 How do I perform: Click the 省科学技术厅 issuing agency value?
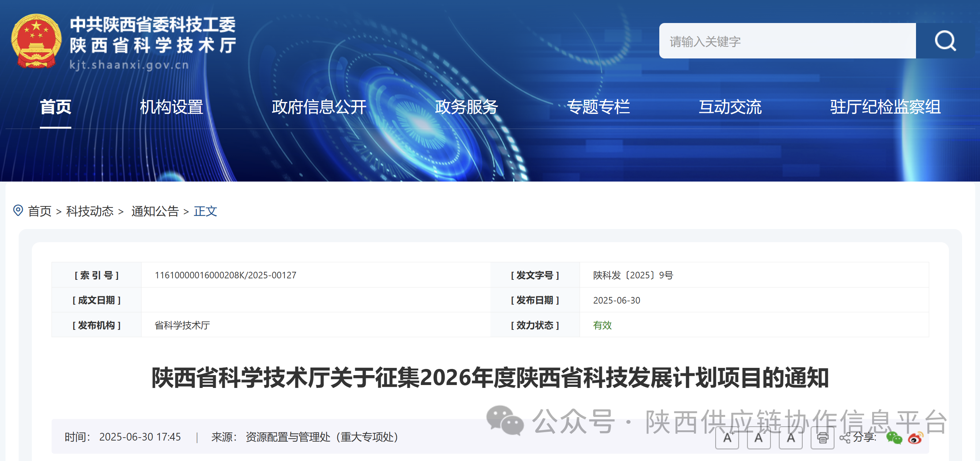[x=182, y=325]
